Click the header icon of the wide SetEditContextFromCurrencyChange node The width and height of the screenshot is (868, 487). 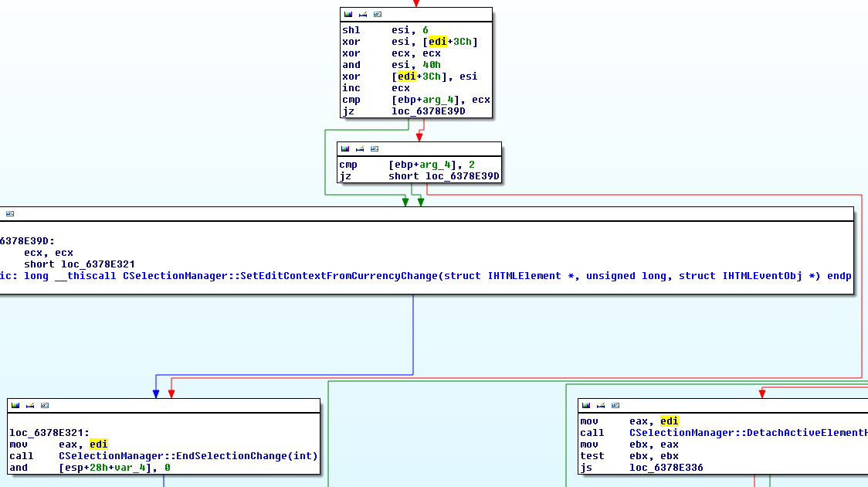[9, 213]
